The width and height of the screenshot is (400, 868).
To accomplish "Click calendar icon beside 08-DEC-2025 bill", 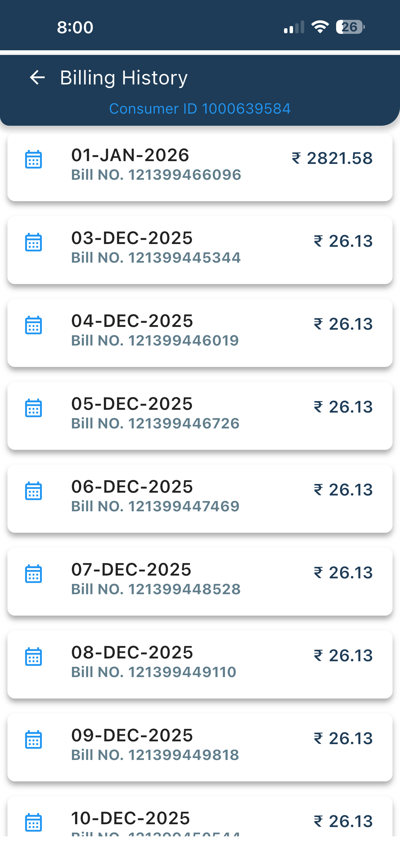I will 33,656.
